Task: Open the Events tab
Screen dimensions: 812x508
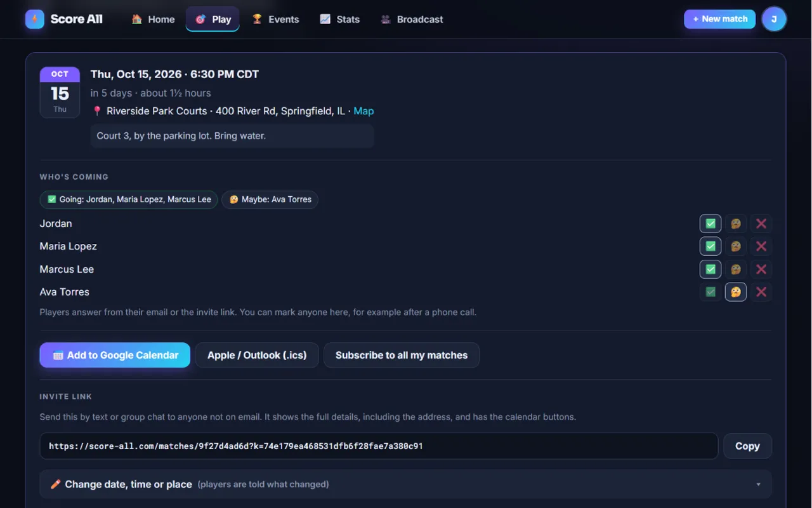Action: tap(275, 19)
